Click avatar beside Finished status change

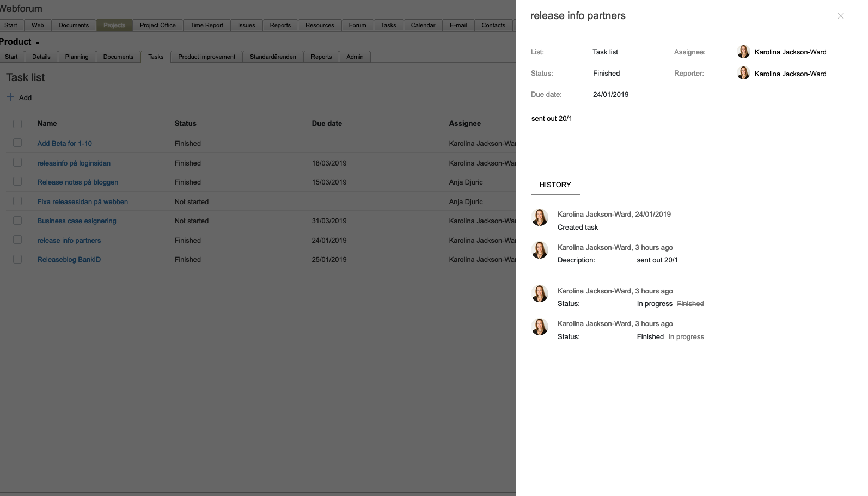point(540,327)
